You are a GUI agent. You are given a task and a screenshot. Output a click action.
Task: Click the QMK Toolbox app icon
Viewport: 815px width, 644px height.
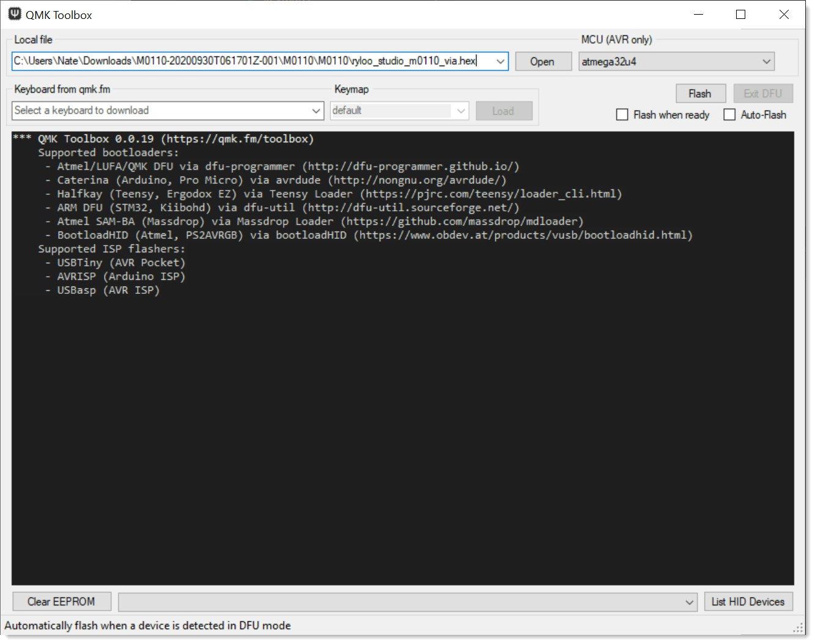click(x=15, y=14)
